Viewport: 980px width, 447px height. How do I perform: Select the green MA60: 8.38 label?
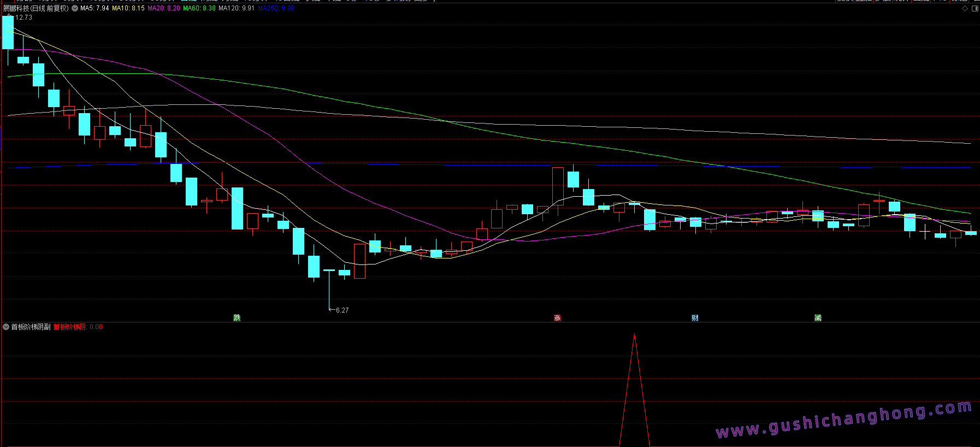coord(199,8)
